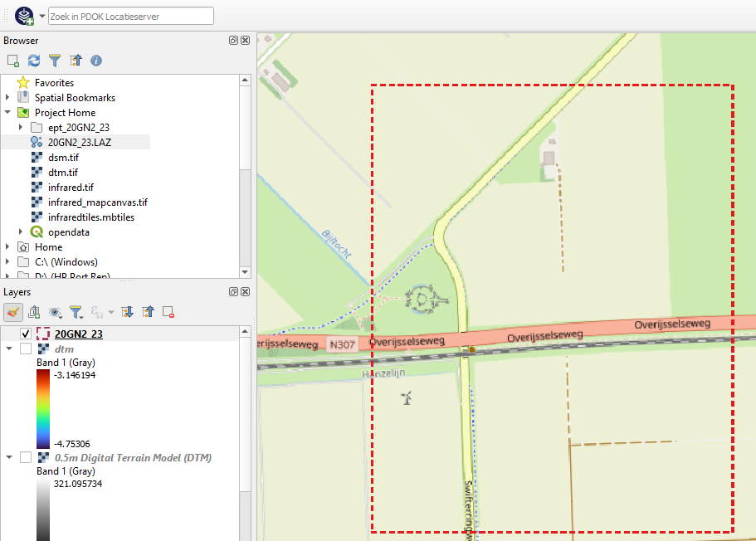This screenshot has height=541, width=756.
Task: Float the Browser panel
Action: coord(233,41)
